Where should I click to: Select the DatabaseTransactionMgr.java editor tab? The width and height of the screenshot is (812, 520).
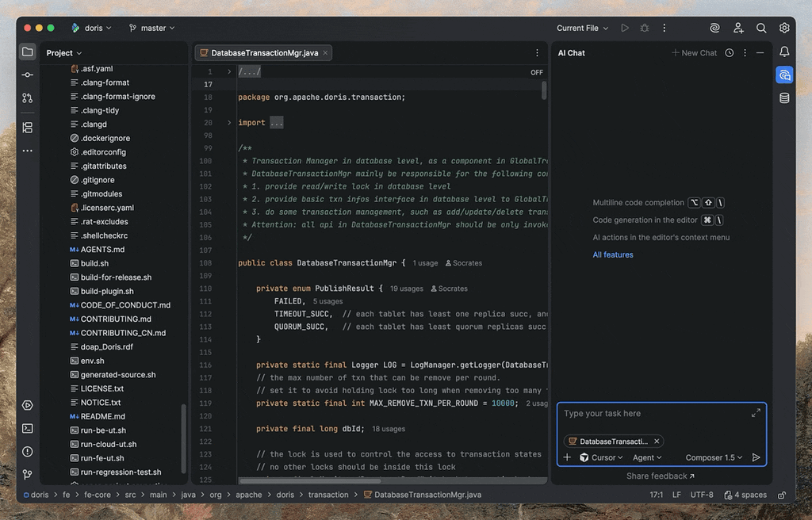(264, 53)
